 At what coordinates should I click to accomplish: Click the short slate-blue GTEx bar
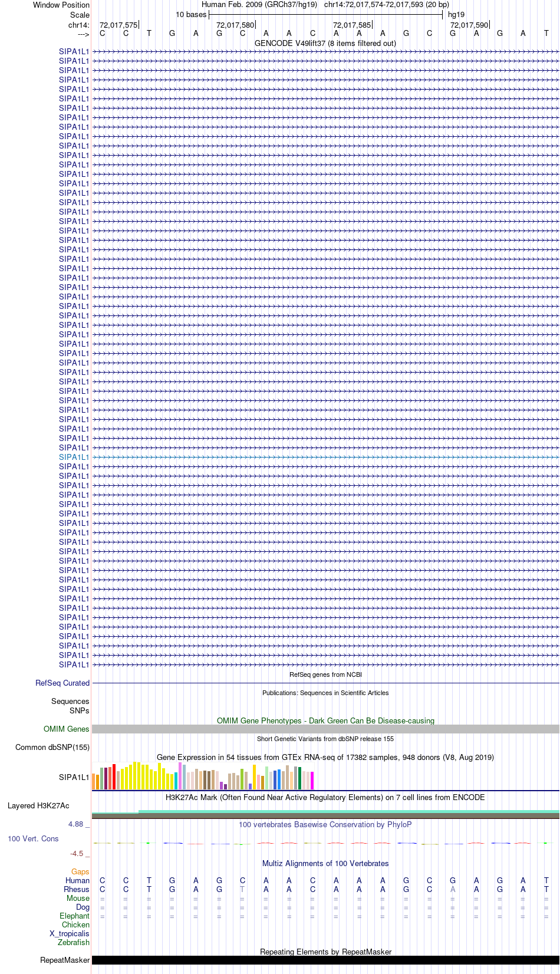click(250, 787)
